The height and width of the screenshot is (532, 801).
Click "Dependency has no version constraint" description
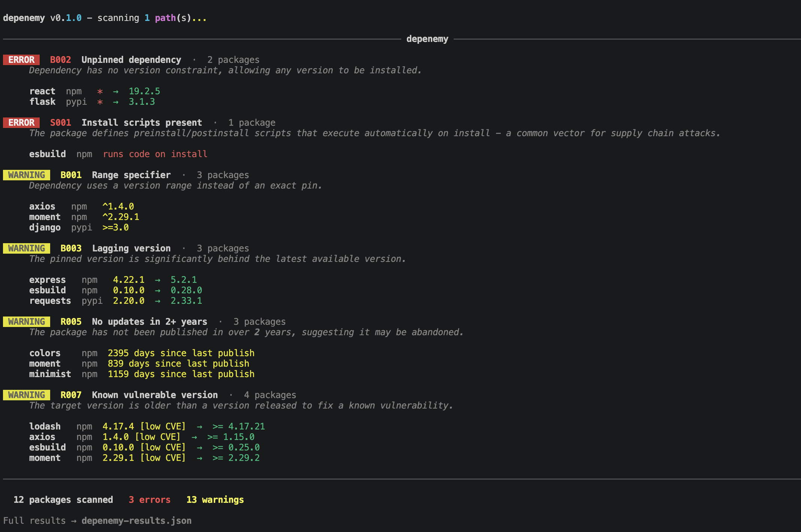(225, 70)
